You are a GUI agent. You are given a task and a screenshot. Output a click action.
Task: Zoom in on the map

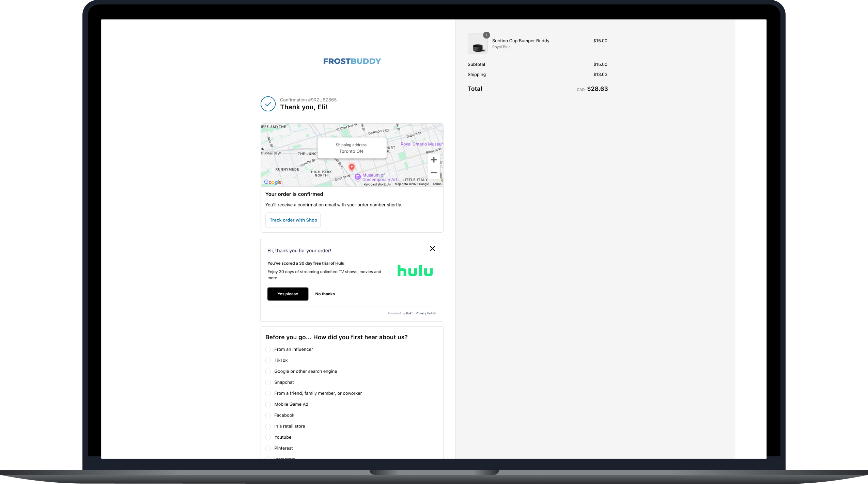(x=434, y=160)
